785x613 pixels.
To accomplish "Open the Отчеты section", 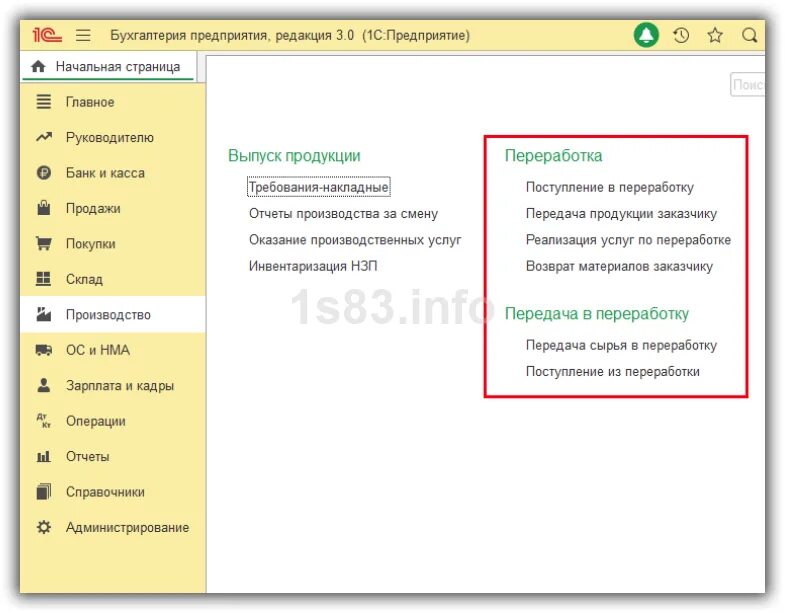I will pyautogui.click(x=113, y=456).
